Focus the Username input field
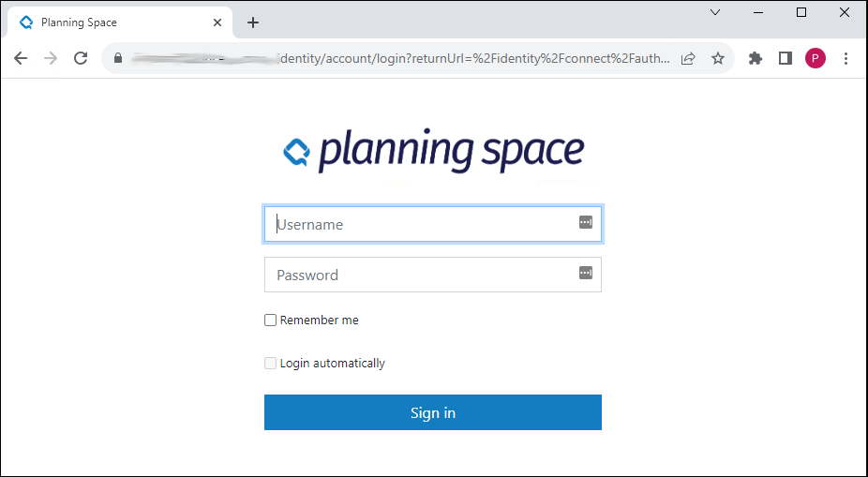The width and height of the screenshot is (868, 477). [x=422, y=225]
